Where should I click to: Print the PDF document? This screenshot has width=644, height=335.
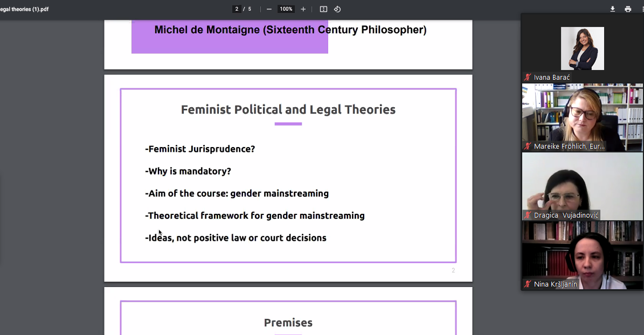point(628,9)
